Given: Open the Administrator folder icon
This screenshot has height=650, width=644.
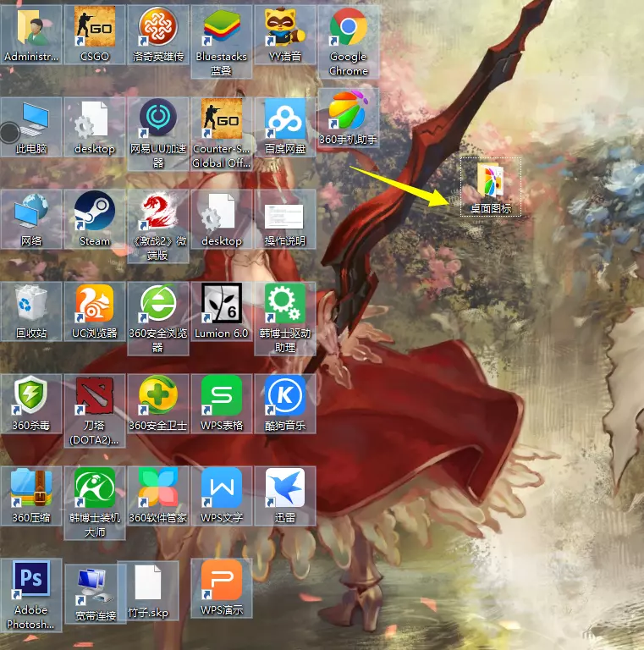Looking at the screenshot, I should point(31,35).
